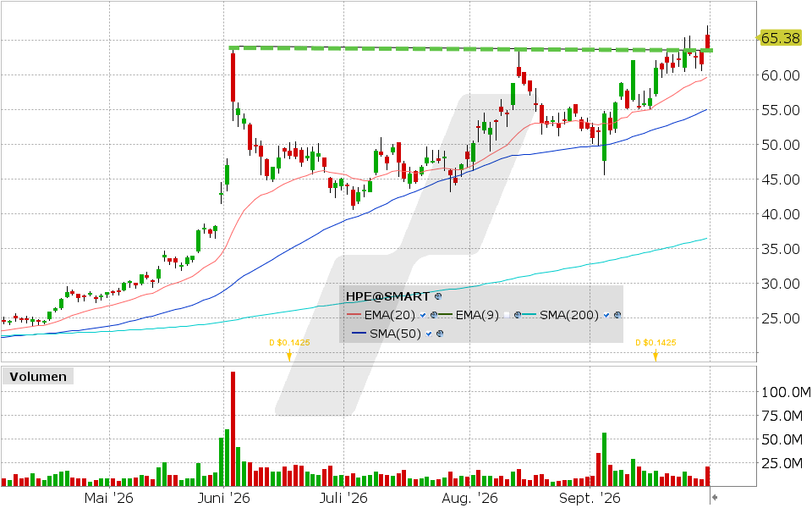The width and height of the screenshot is (812, 508).
Task: Uncheck the SMA(200) visibility checkbox
Action: pos(606,315)
